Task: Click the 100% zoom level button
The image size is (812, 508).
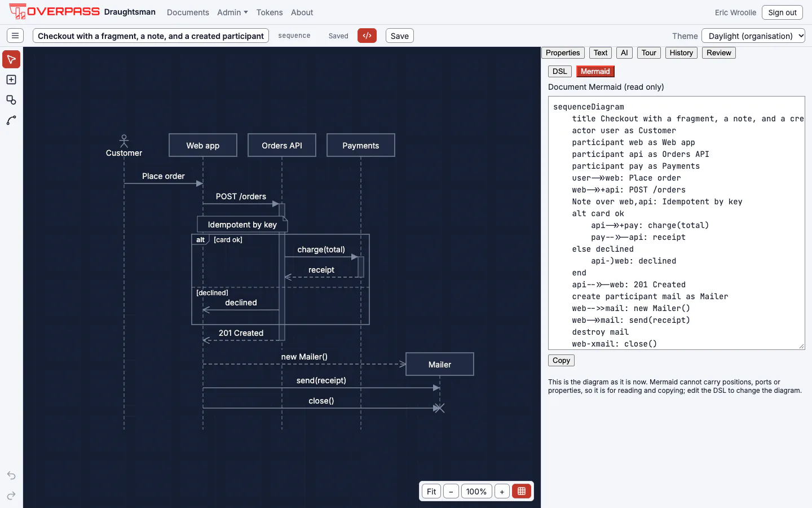Action: pyautogui.click(x=476, y=491)
